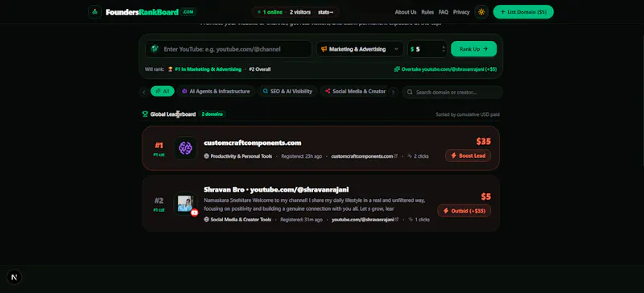The height and width of the screenshot is (293, 644).
Task: Click the customcraftcomponents.com purple logo thumbnail
Action: coord(185,148)
